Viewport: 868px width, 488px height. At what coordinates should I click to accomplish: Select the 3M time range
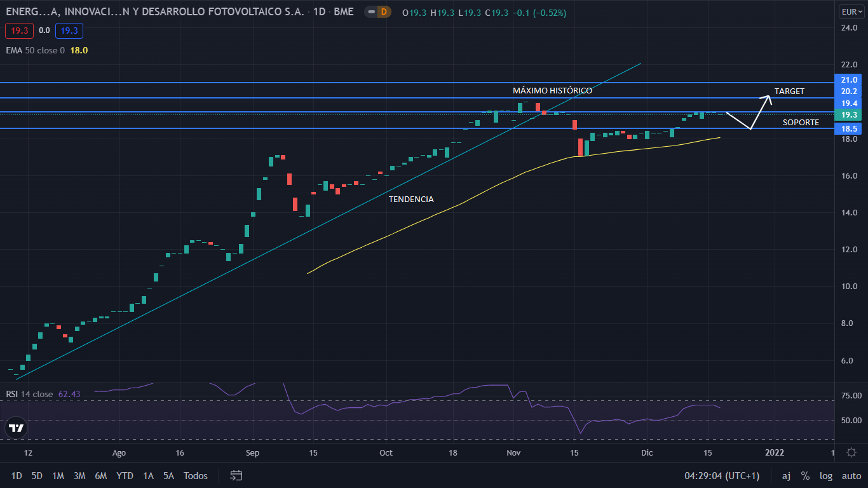pos(79,476)
